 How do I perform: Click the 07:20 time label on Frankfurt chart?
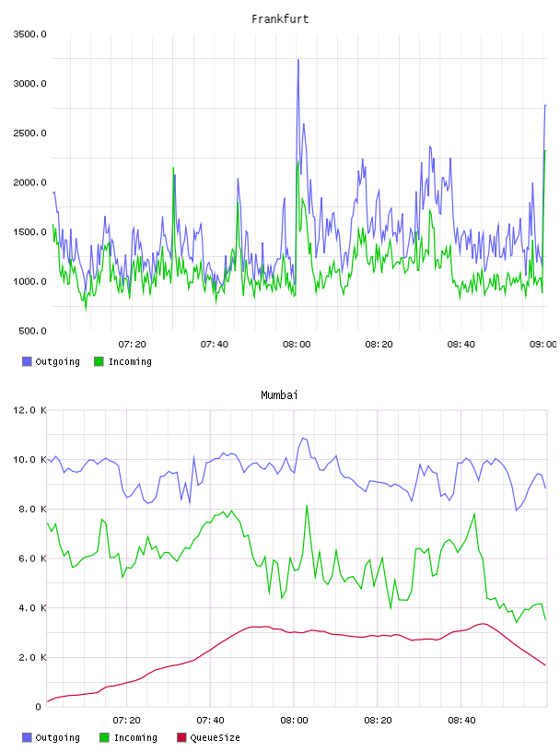(x=132, y=344)
